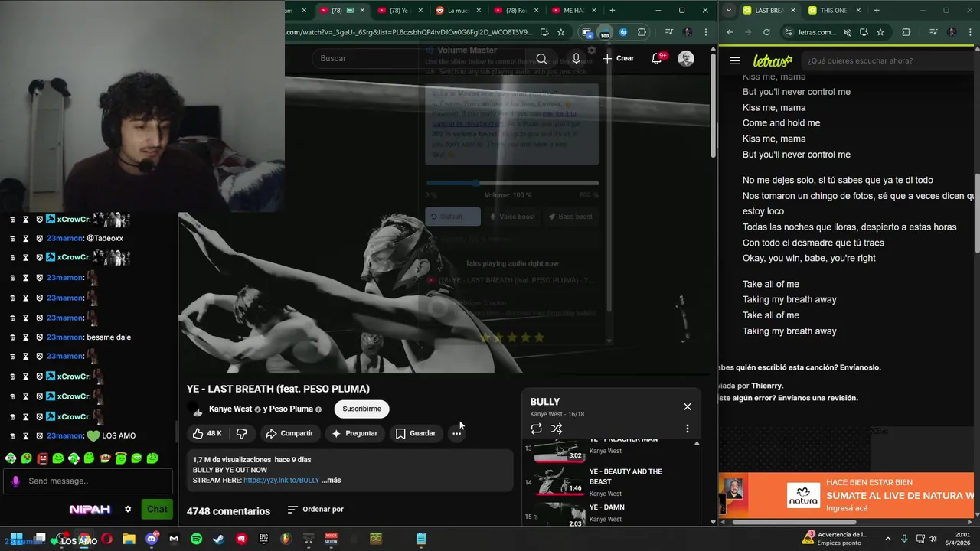
Task: Open Epic Games launcher from taskbar
Action: (x=263, y=539)
